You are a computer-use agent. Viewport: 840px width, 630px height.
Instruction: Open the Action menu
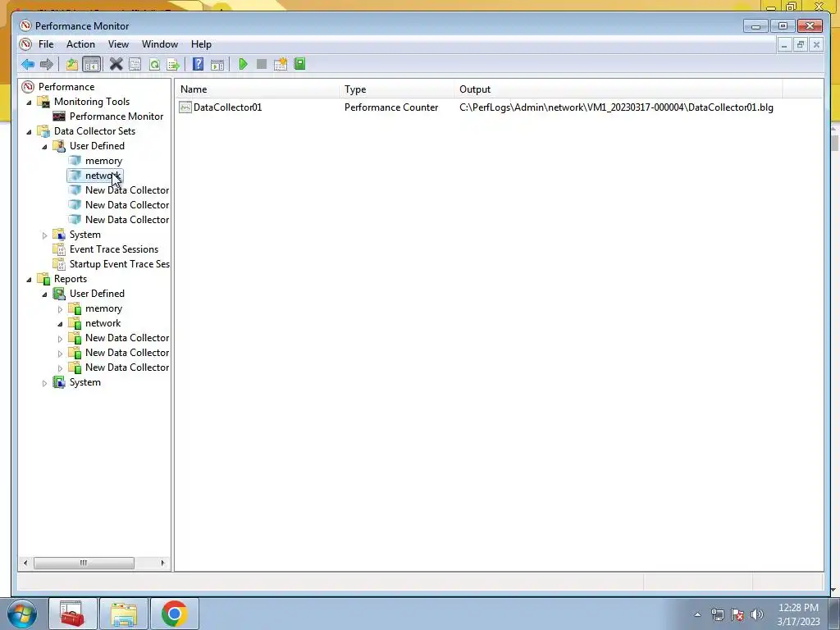pos(80,44)
